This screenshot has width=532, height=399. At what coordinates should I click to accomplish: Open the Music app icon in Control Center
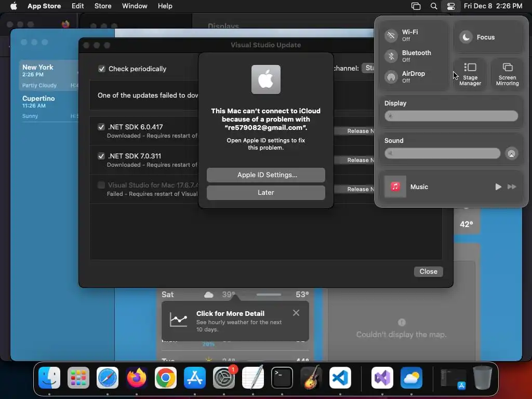[395, 187]
